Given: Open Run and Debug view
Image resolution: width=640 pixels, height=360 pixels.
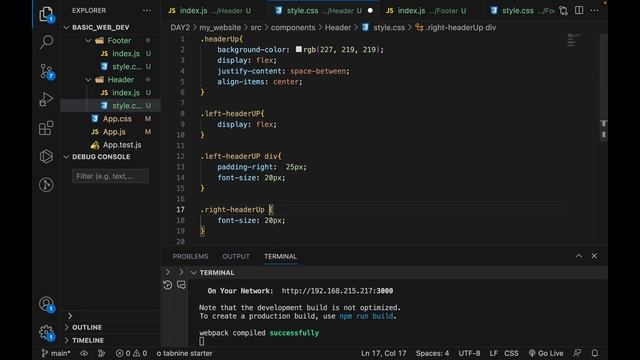Looking at the screenshot, I should click(x=46, y=99).
